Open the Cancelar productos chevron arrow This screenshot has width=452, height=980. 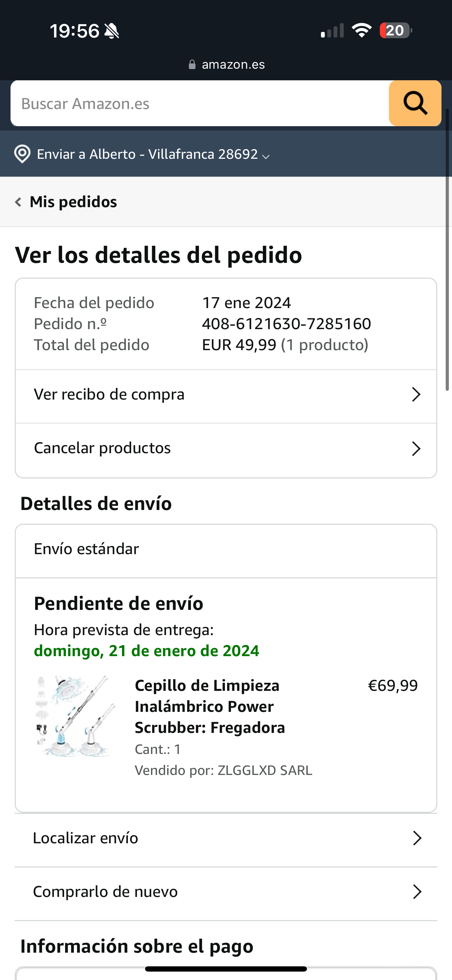tap(416, 449)
